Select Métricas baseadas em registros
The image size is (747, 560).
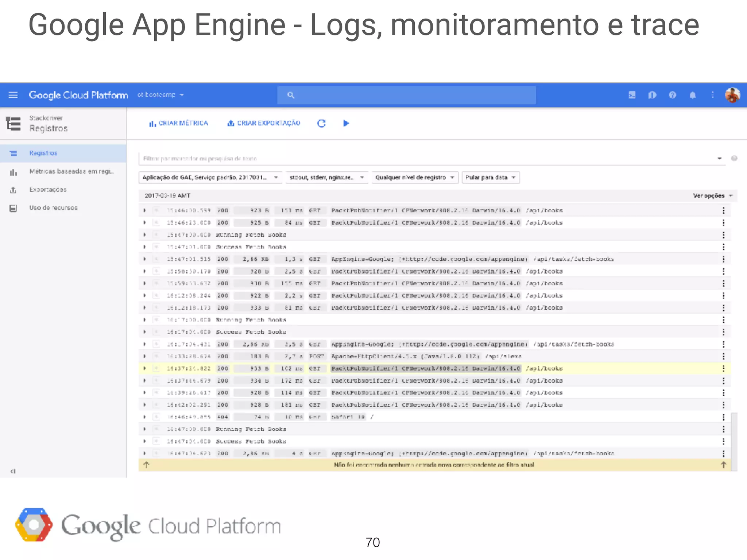pyautogui.click(x=63, y=172)
